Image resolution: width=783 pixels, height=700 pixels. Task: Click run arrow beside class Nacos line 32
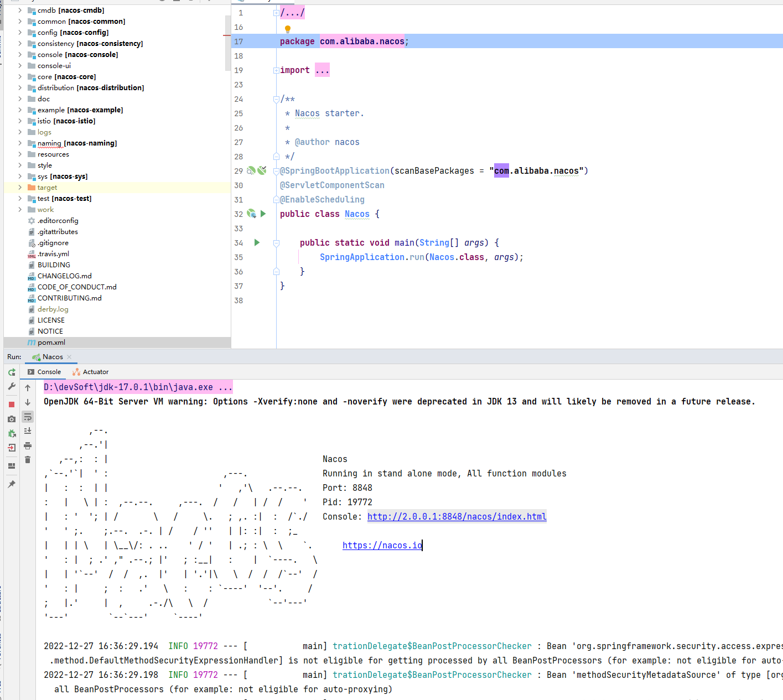[263, 214]
